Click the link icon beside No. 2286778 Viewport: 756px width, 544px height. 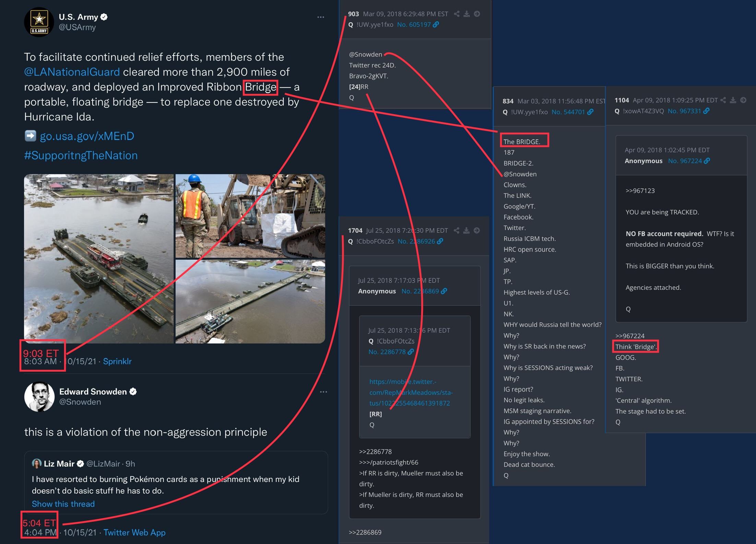click(x=411, y=352)
